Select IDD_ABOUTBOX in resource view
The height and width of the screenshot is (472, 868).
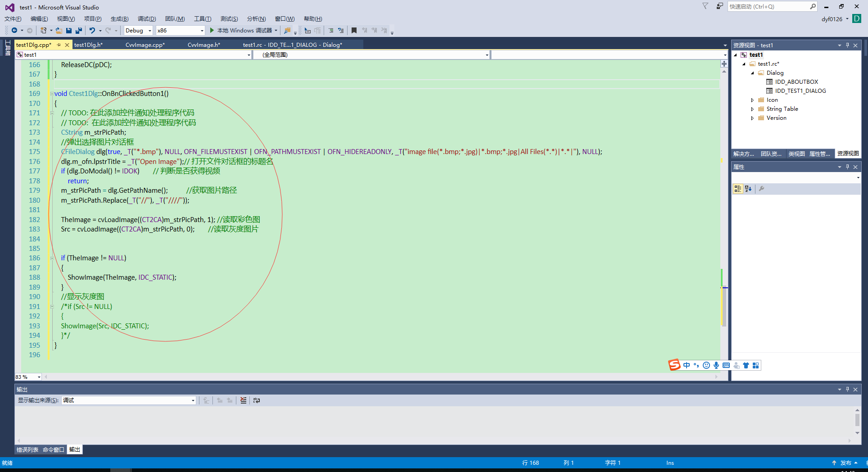click(796, 82)
